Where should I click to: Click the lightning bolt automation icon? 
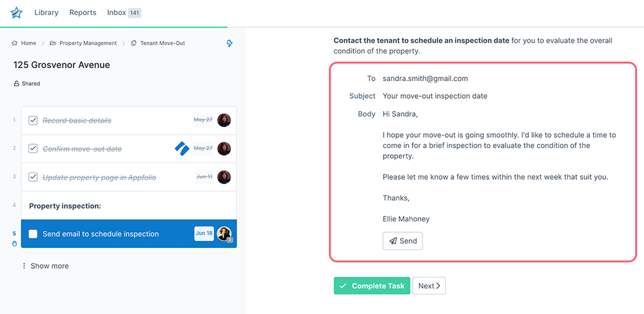point(230,43)
